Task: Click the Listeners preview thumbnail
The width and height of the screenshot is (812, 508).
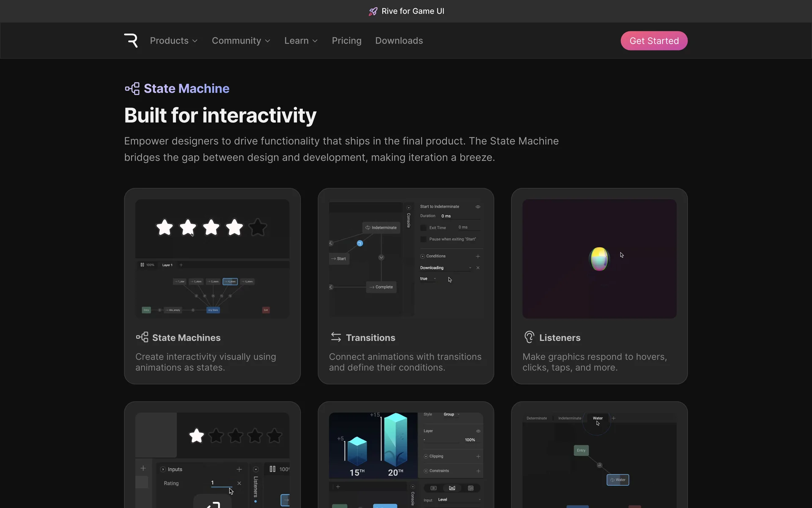Action: pos(599,259)
